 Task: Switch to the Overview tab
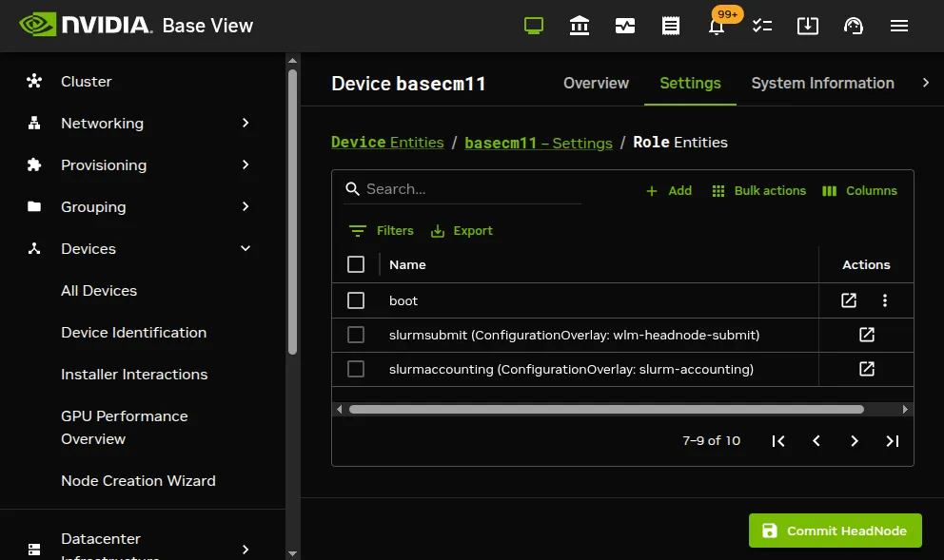[596, 83]
